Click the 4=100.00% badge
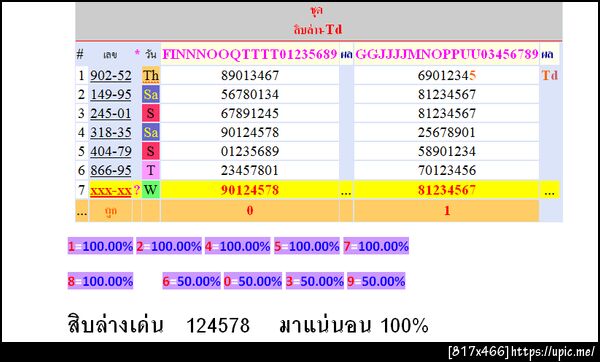 pyautogui.click(x=237, y=246)
